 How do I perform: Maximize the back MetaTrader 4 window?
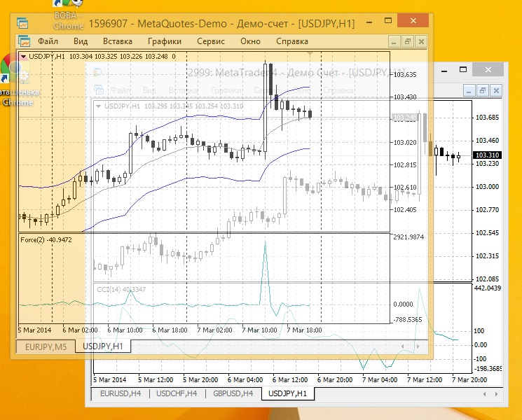point(462,69)
